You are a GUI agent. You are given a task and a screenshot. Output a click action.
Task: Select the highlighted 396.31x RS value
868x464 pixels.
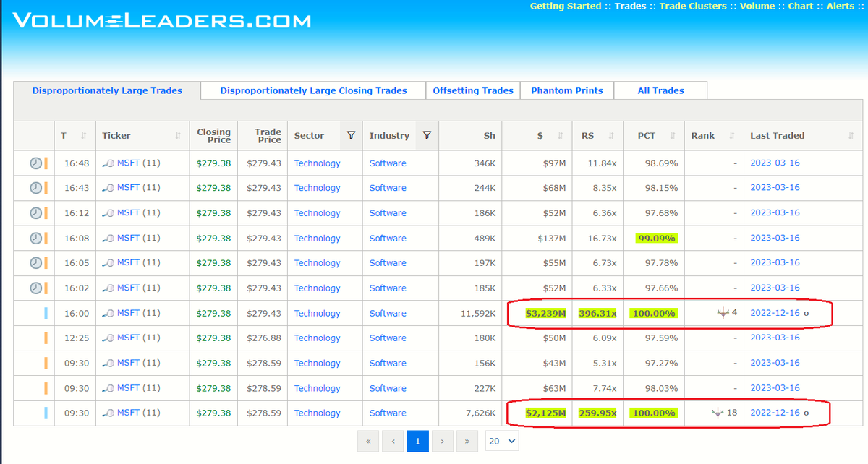click(x=597, y=313)
